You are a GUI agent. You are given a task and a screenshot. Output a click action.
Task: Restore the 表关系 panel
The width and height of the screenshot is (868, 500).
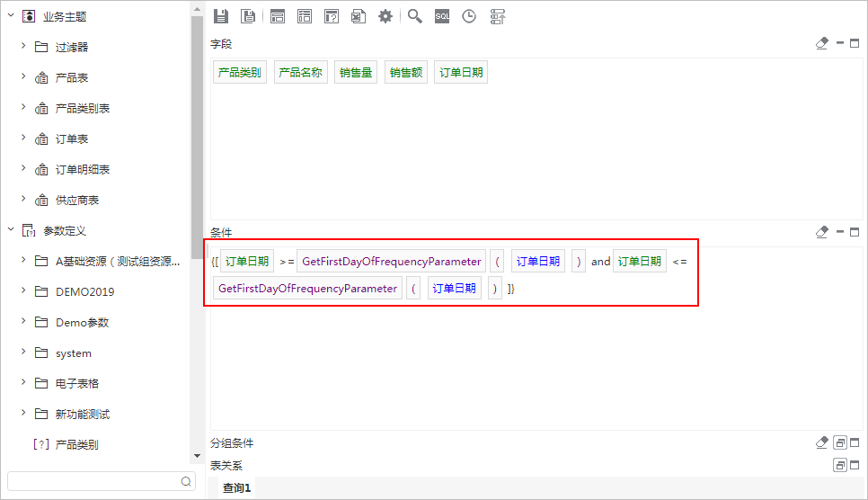(x=840, y=465)
